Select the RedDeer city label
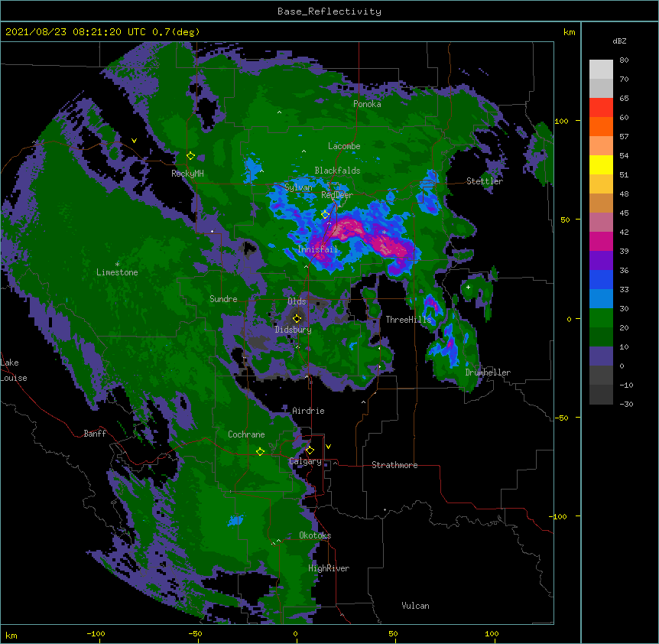Screen dimensions: 659x644 337,194
